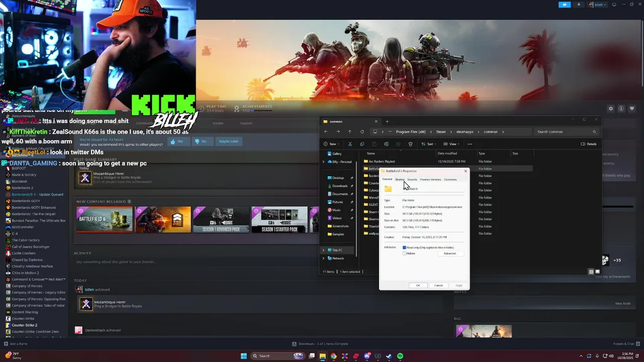This screenshot has width=644, height=362.
Task: Toggle the Details pane in File Explorer
Action: [589, 144]
